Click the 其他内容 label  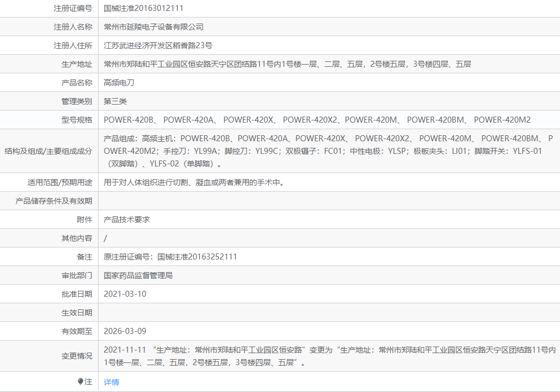(x=77, y=238)
